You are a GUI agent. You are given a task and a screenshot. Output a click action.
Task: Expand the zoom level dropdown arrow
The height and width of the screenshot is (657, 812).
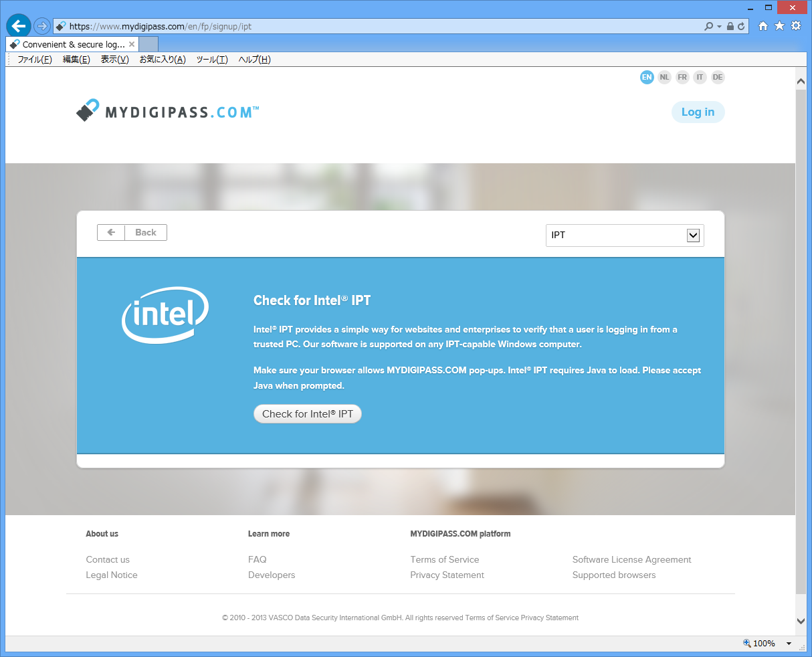tap(789, 644)
